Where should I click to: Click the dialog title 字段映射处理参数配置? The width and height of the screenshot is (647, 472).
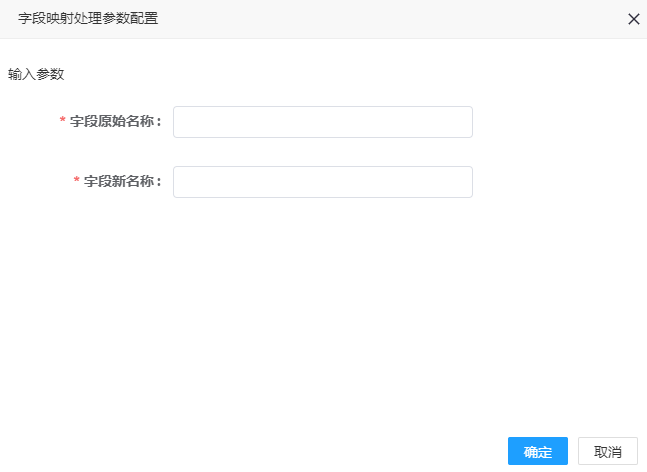(x=88, y=19)
